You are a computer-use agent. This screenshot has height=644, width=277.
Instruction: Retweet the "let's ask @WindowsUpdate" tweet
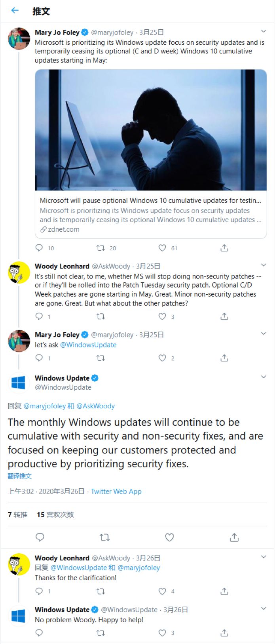(101, 358)
